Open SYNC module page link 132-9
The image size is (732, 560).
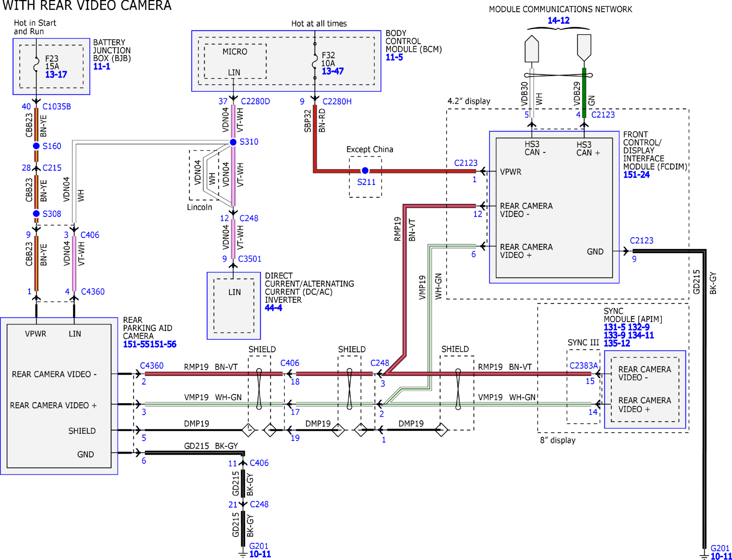[639, 327]
